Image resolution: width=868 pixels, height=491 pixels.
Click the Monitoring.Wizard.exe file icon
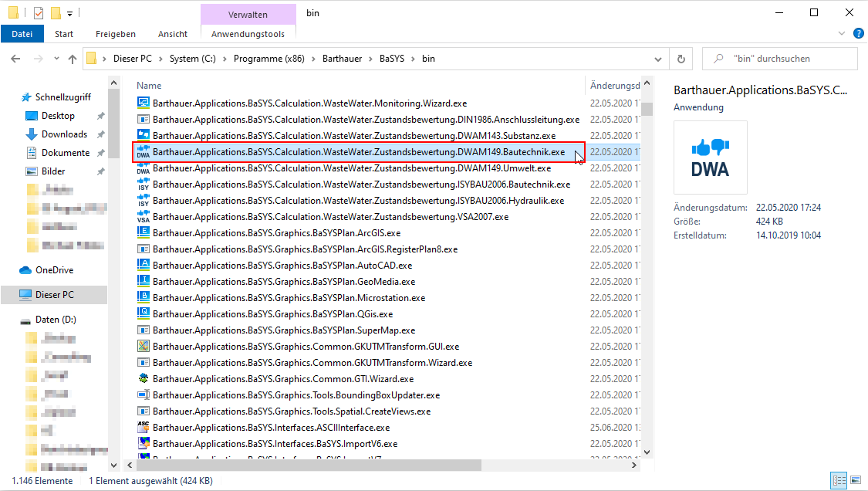[143, 103]
